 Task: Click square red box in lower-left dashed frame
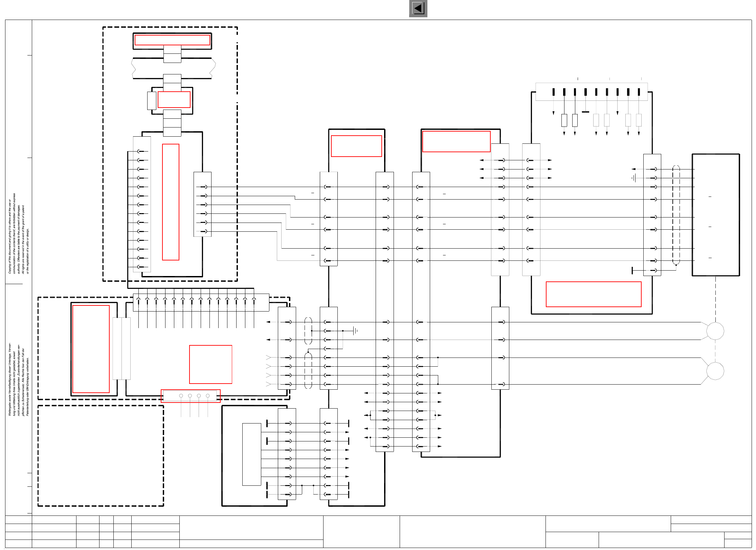(210, 364)
